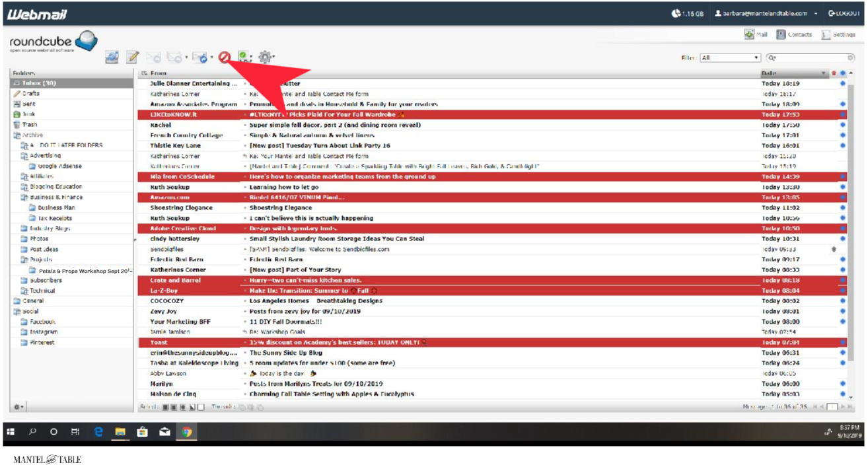Toggle unread dot on Rachel message
This screenshot has width=868, height=465.
click(843, 125)
